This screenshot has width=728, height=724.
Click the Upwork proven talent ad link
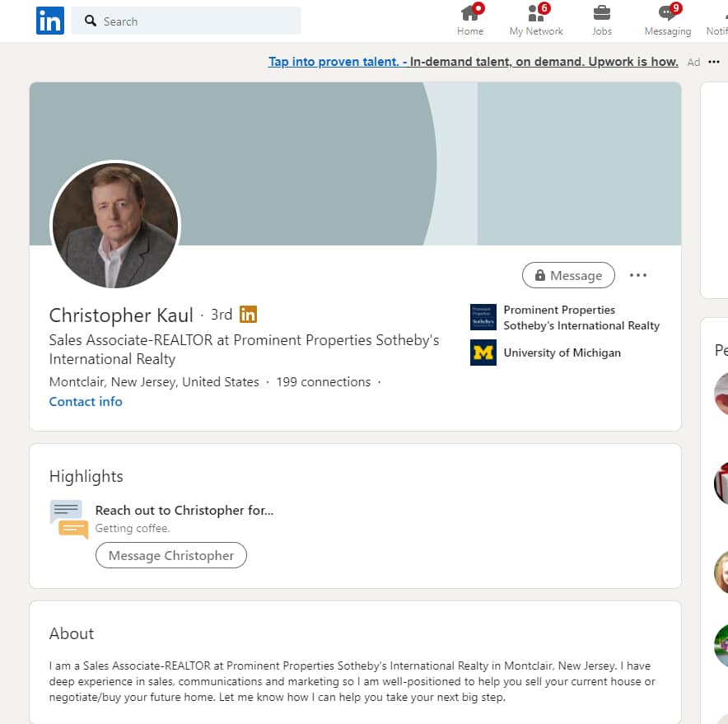coord(473,62)
